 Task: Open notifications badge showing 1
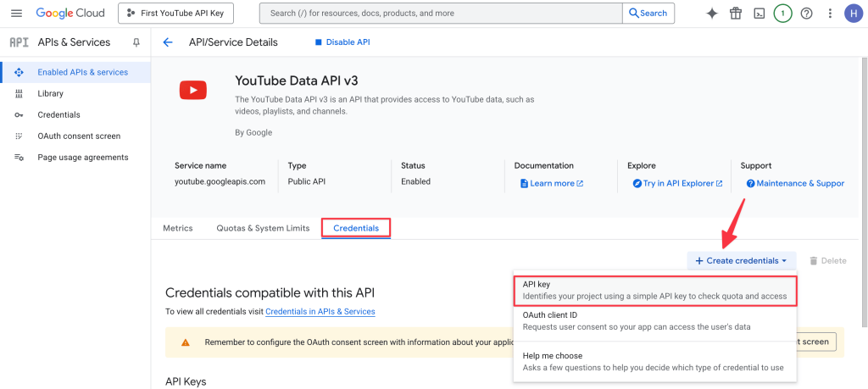click(x=782, y=14)
